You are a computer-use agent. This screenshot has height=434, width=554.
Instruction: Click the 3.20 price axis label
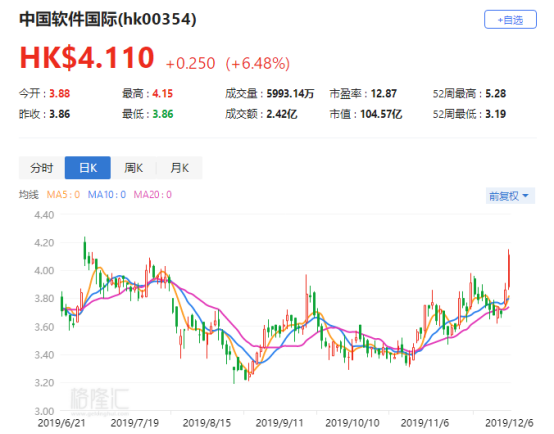point(44,383)
